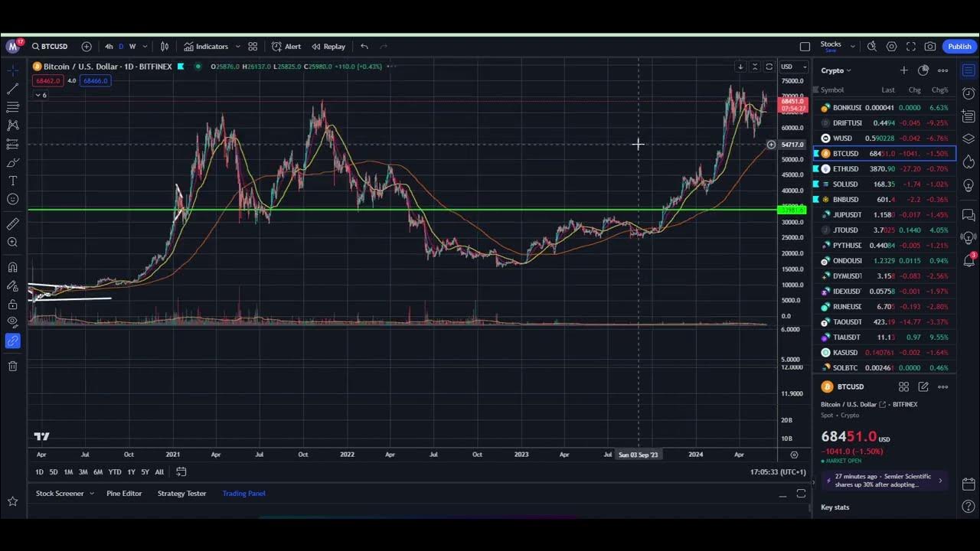Open the watchlist more options menu
Screen dimensions: 980x551
(943, 70)
